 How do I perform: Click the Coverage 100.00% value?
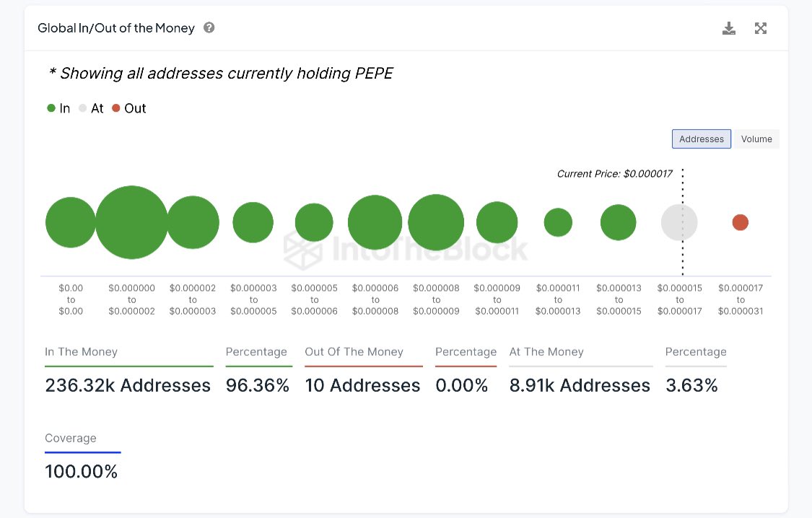coord(81,472)
